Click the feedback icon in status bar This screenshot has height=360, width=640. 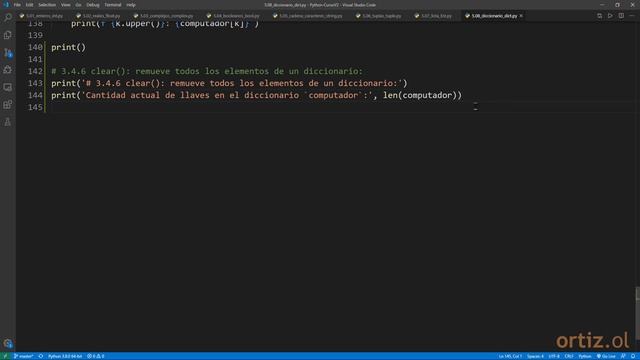pyautogui.click(x=623, y=356)
